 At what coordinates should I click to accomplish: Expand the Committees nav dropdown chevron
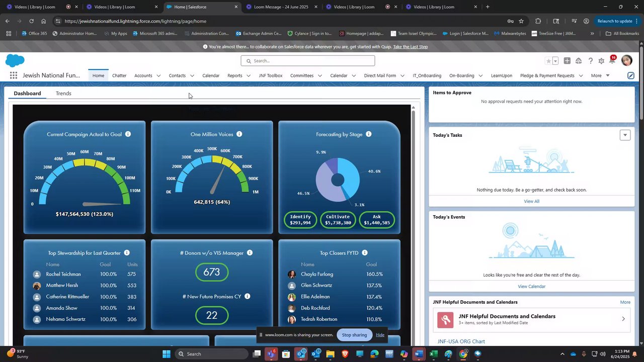(320, 76)
